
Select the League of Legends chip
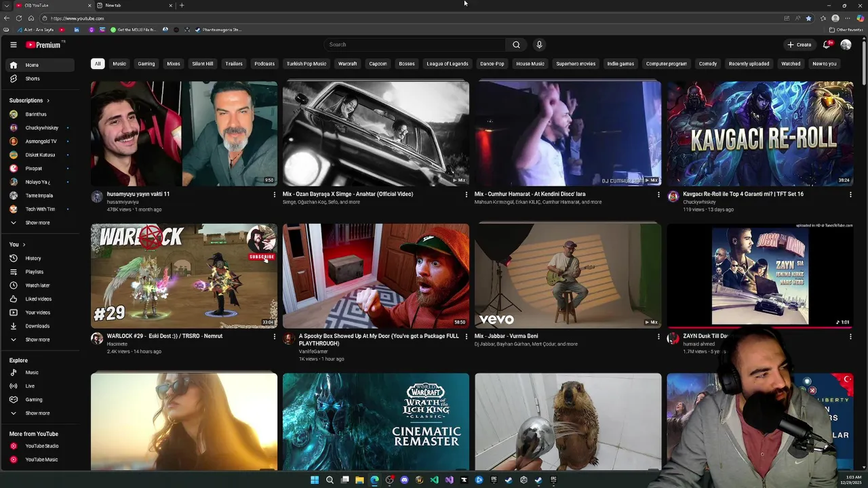tap(448, 64)
